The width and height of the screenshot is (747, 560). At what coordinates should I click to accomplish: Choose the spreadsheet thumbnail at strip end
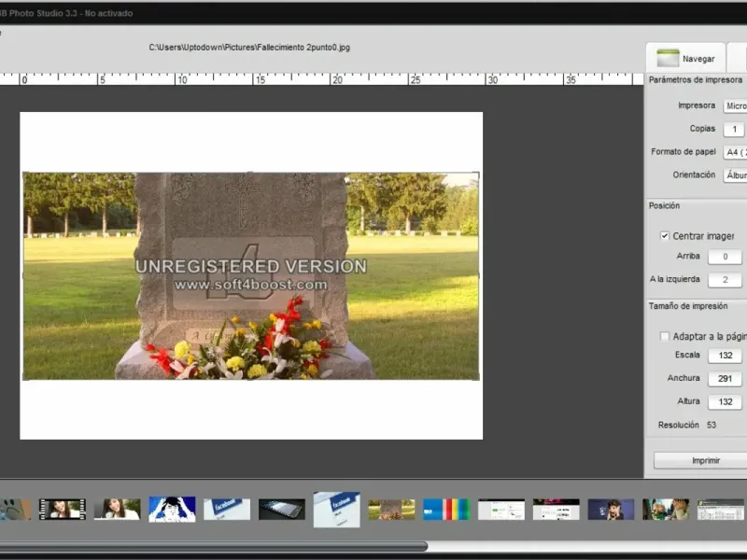(x=721, y=509)
